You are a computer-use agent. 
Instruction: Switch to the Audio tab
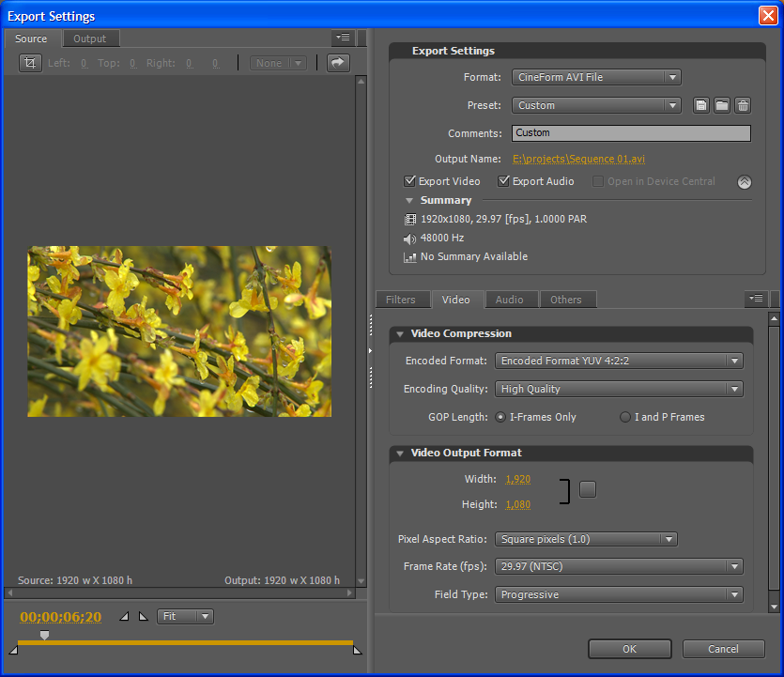tap(509, 300)
